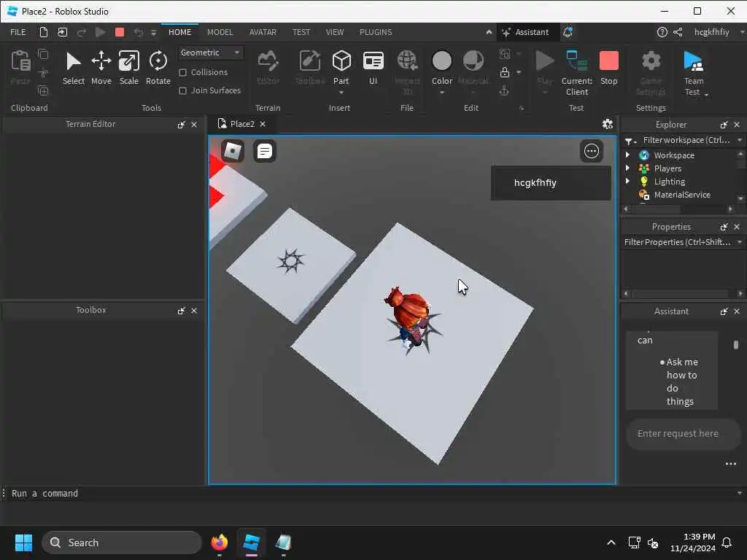This screenshot has height=560, width=747.
Task: Click the red stop square in quick access bar
Action: click(x=120, y=32)
